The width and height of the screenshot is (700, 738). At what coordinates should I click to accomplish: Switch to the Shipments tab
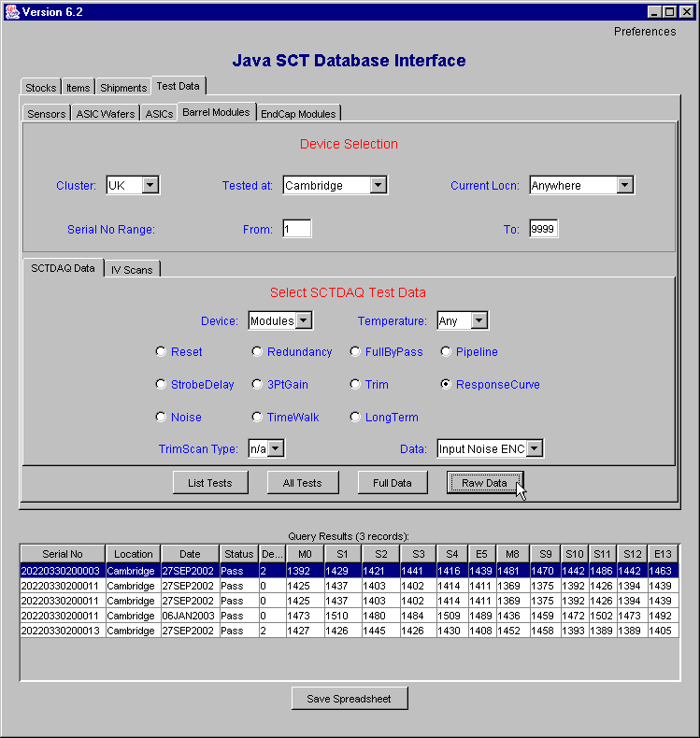pyautogui.click(x=123, y=88)
